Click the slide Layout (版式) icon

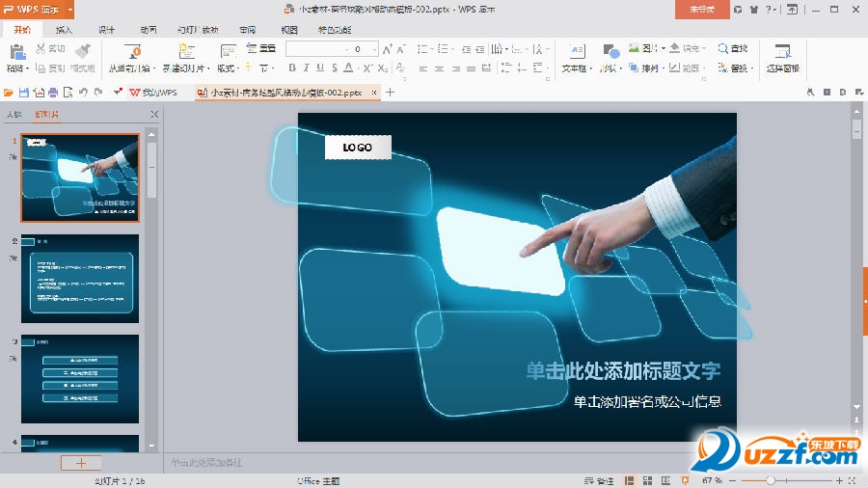point(228,52)
